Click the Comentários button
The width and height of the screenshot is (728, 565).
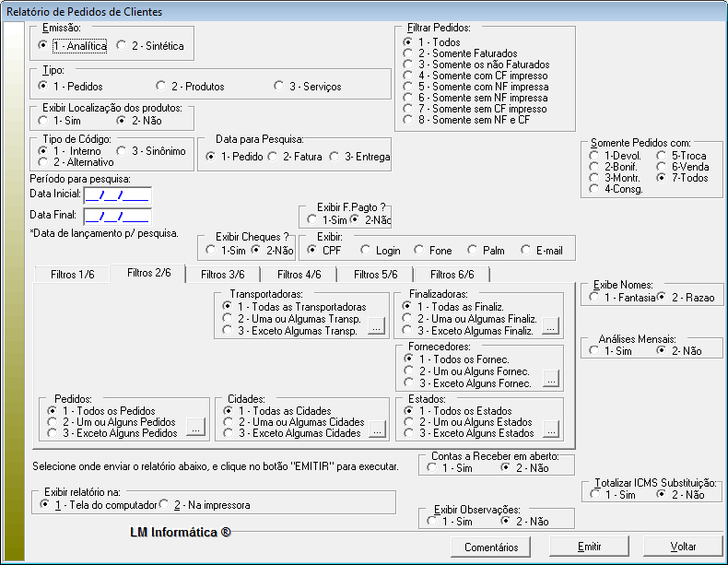(490, 547)
